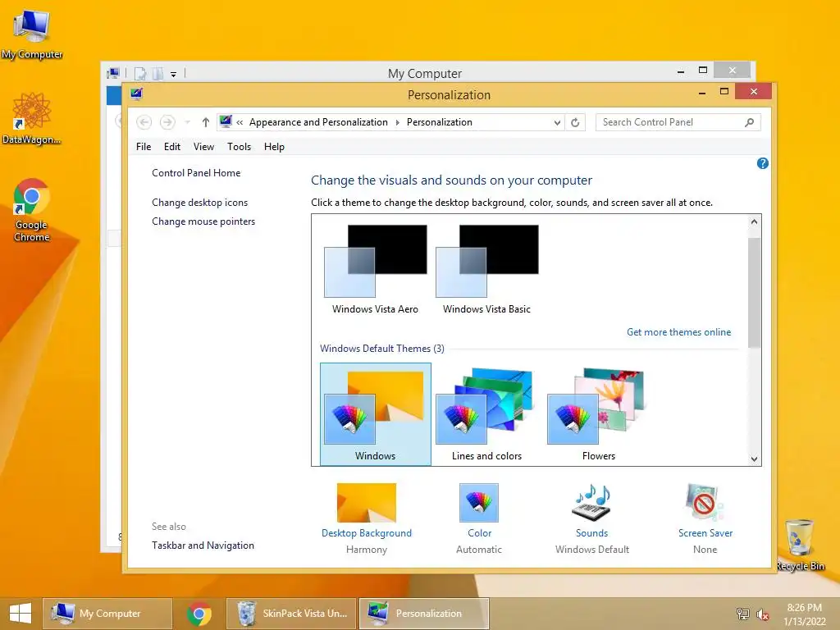Click Get more themes online
840x630 pixels.
pyautogui.click(x=678, y=332)
